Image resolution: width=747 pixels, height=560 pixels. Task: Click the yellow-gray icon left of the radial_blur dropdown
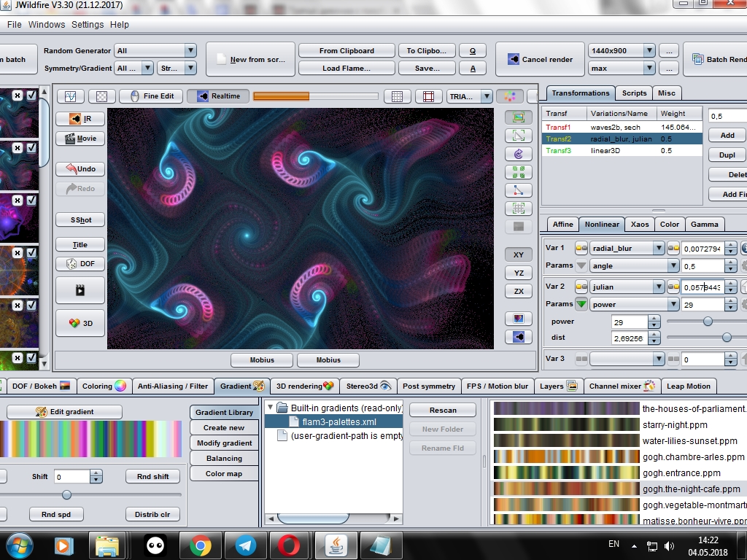(x=581, y=248)
